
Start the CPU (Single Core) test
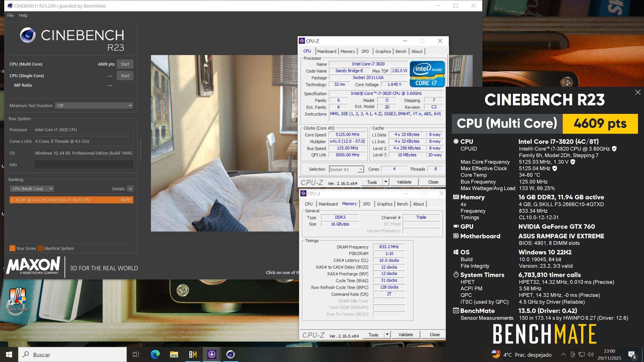(x=125, y=76)
